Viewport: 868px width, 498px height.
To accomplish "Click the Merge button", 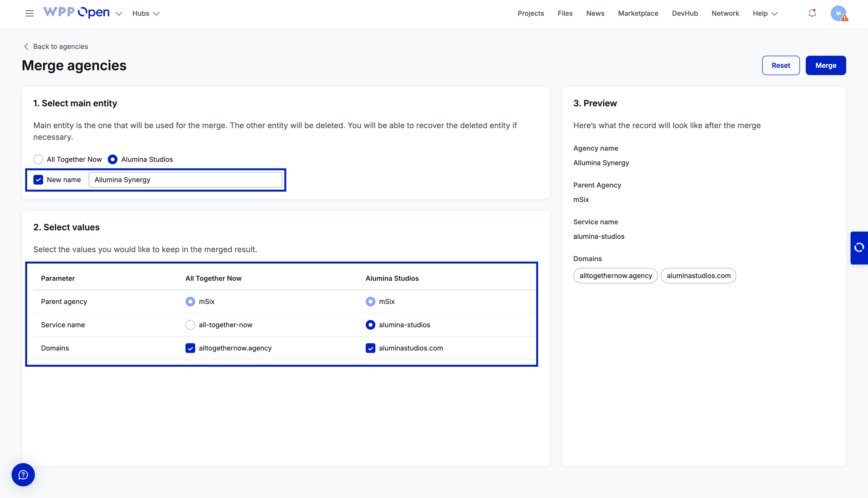I will (x=825, y=65).
